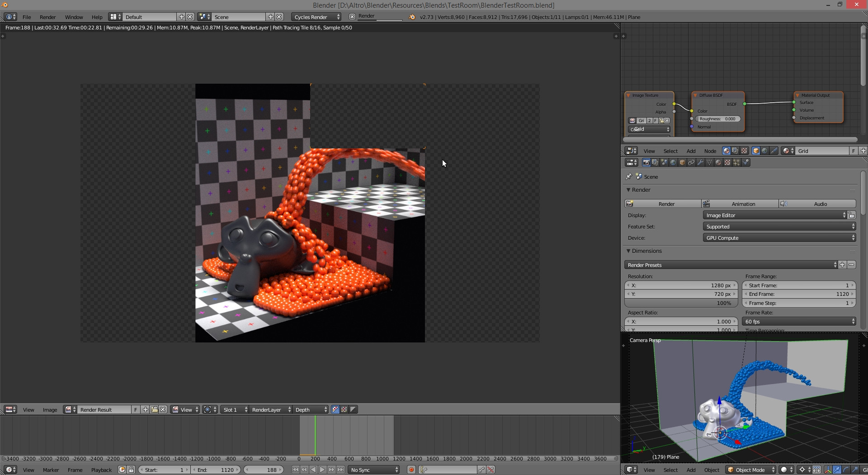Collapse the Render panel triangle
The width and height of the screenshot is (868, 475).
628,190
